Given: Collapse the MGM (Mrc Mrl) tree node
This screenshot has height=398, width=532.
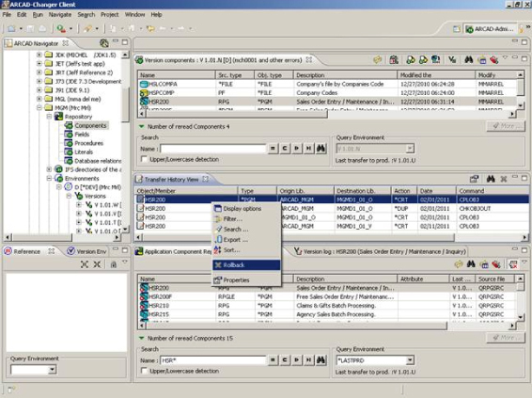Looking at the screenshot, I should (x=39, y=107).
